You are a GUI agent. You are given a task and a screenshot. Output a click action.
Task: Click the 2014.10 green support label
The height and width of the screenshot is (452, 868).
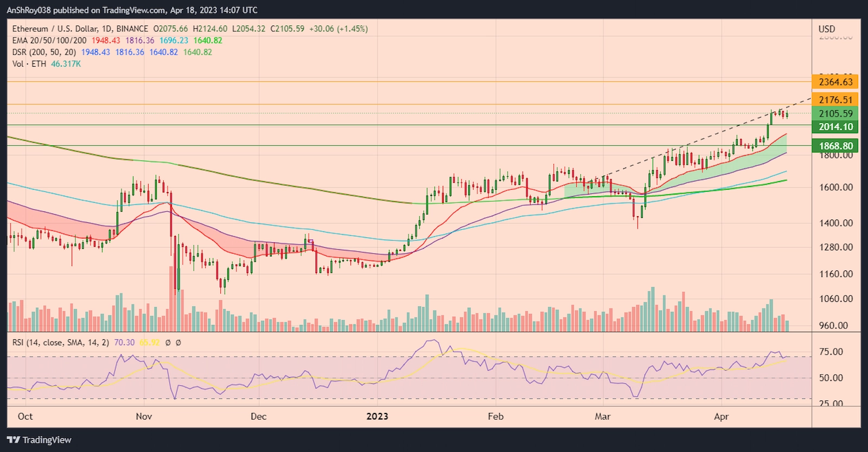pos(835,127)
